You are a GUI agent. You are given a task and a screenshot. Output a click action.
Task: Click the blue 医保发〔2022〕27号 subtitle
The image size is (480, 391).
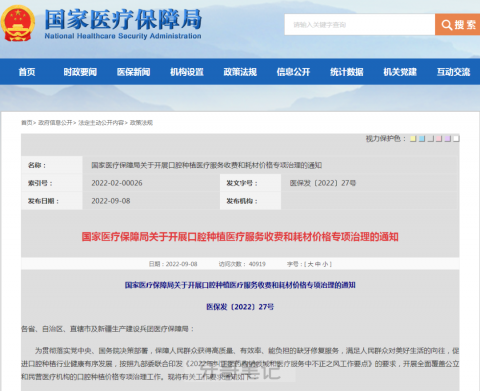(240, 307)
